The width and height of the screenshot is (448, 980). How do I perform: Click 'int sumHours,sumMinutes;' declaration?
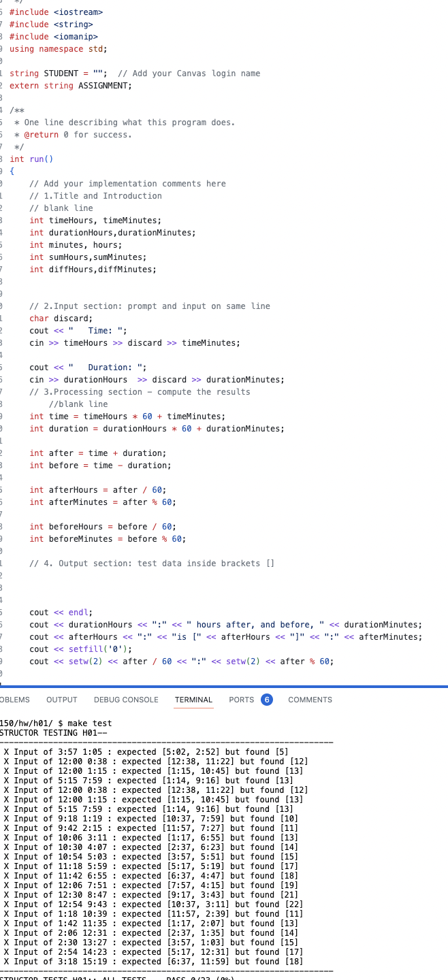click(88, 257)
